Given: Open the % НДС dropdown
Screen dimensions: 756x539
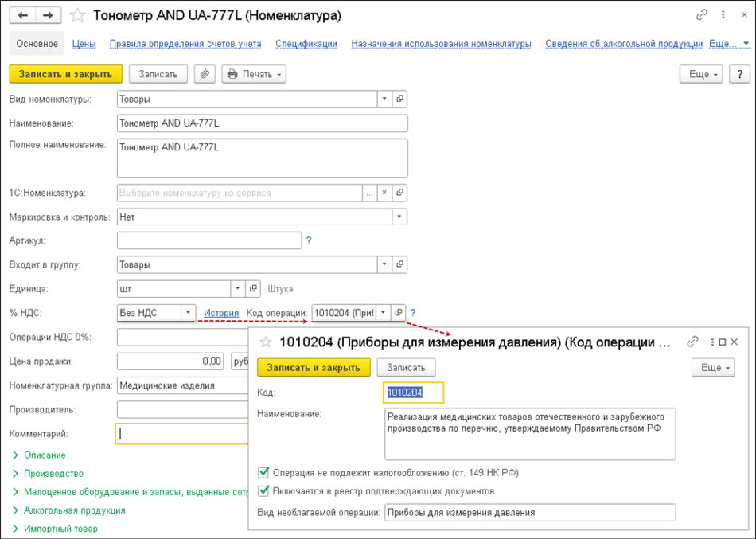Looking at the screenshot, I should pos(189,313).
